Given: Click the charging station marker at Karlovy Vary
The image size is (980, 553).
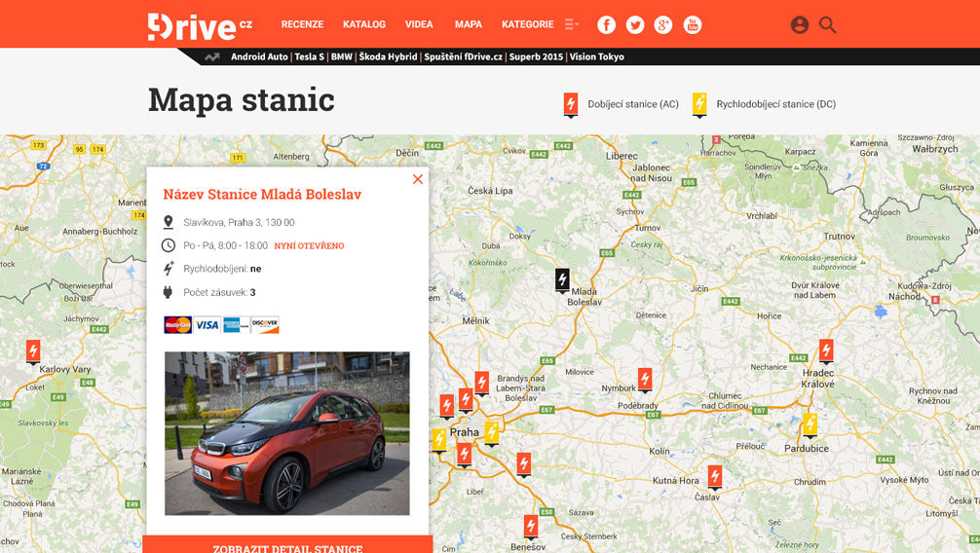Looking at the screenshot, I should point(33,350).
